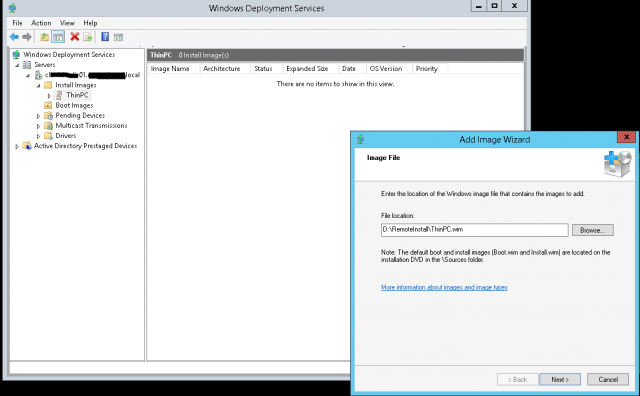Collapse the redacted server node

pyautogui.click(x=28, y=75)
